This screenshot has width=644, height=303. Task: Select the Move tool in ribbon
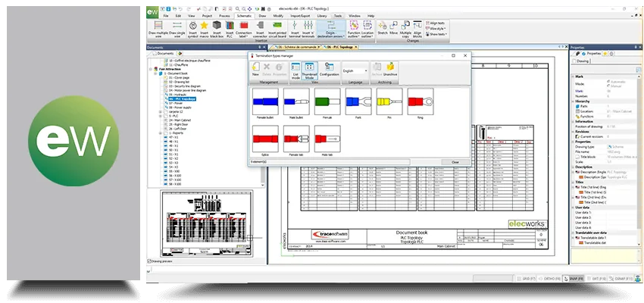[393, 27]
